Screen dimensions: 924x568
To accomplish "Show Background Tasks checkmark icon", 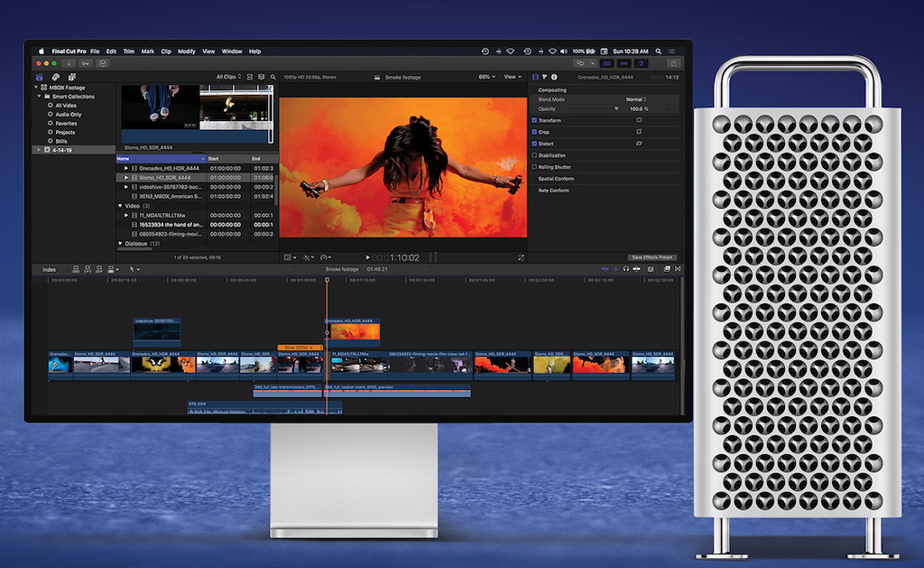I will pos(103,63).
